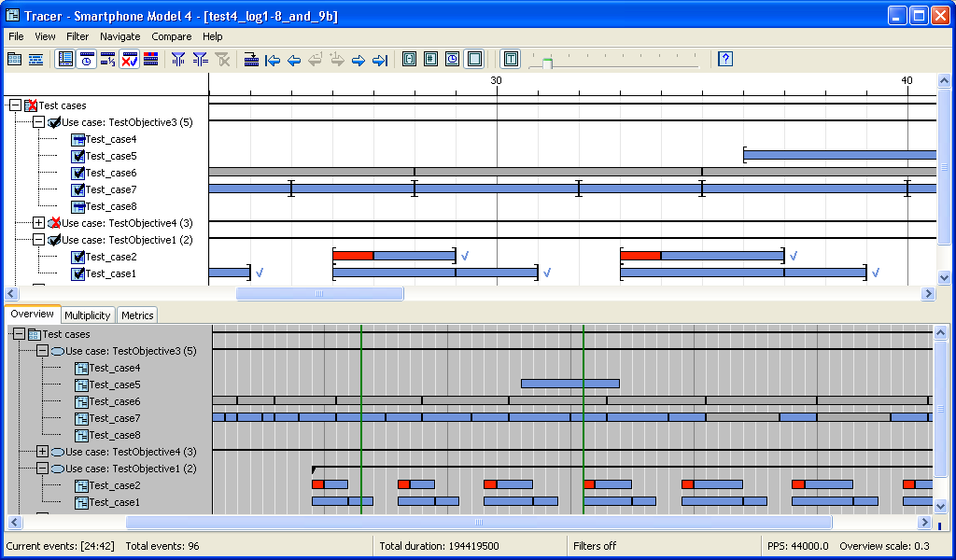Click the clock time view toolbar icon

86,60
